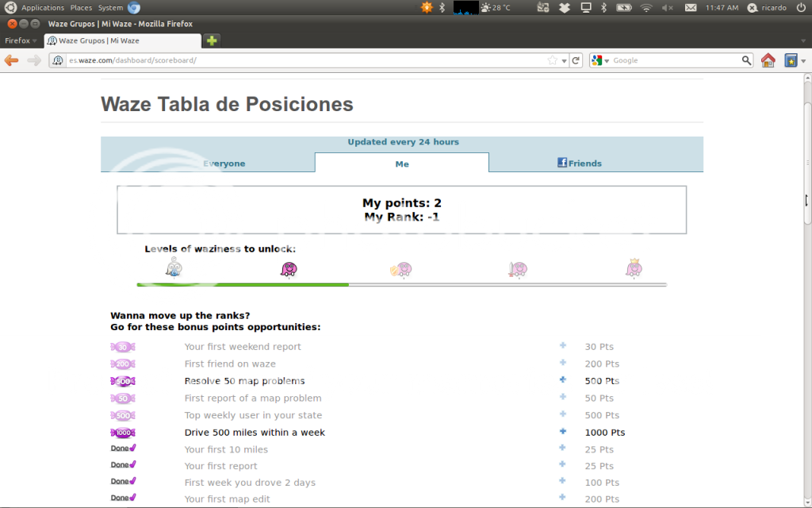Open the Places menu
Screen dimensions: 812x508
coord(81,8)
